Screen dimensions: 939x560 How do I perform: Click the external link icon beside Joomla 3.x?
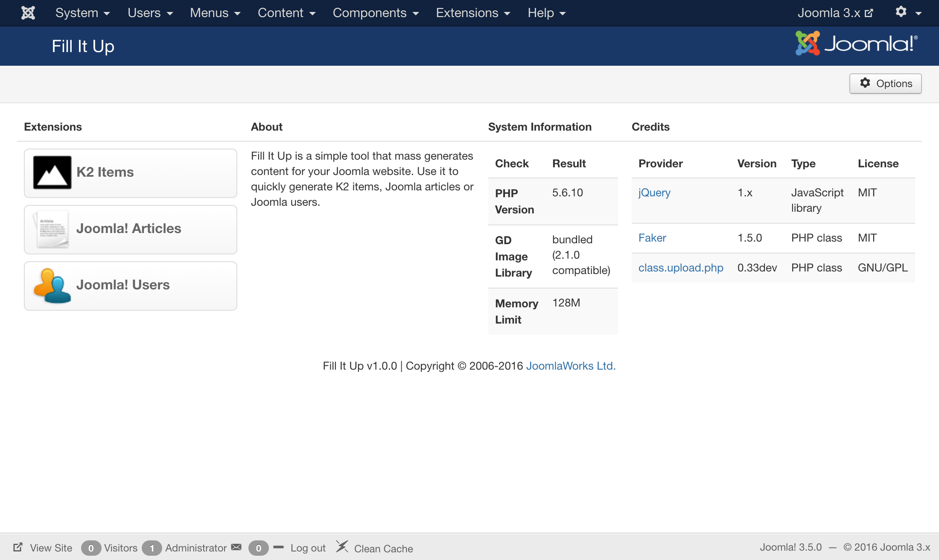[x=869, y=13]
